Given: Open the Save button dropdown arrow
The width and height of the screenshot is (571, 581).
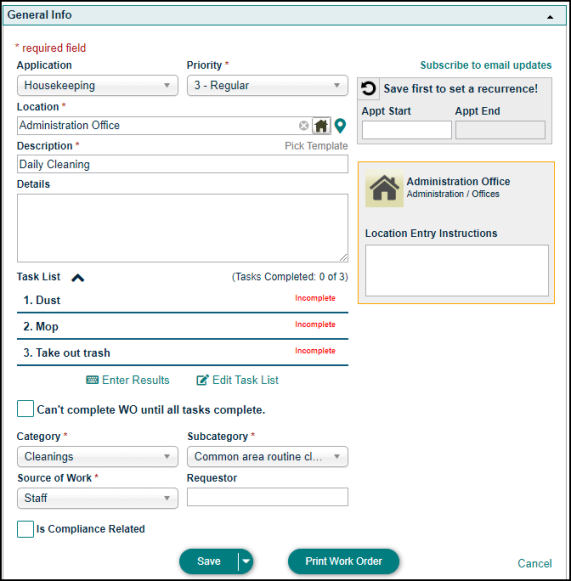Looking at the screenshot, I should point(246,561).
